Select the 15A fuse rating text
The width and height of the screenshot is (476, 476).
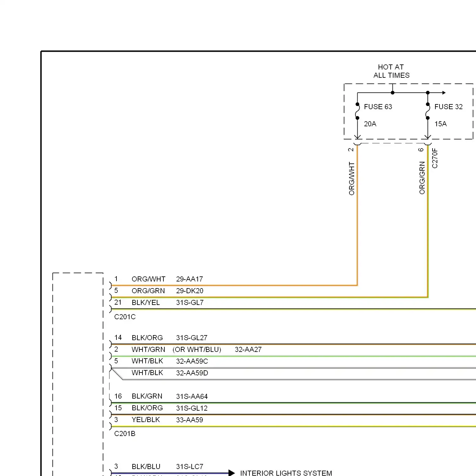point(440,124)
